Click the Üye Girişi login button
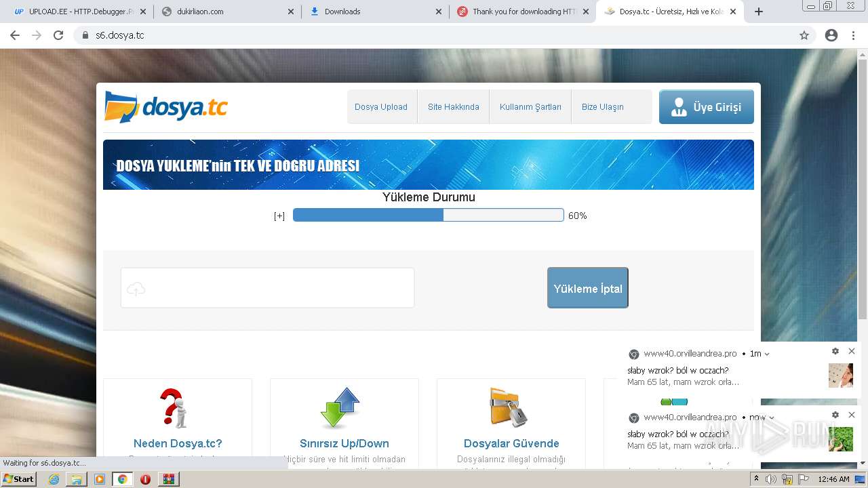Screen dimensions: 868x488 pyautogui.click(x=707, y=107)
